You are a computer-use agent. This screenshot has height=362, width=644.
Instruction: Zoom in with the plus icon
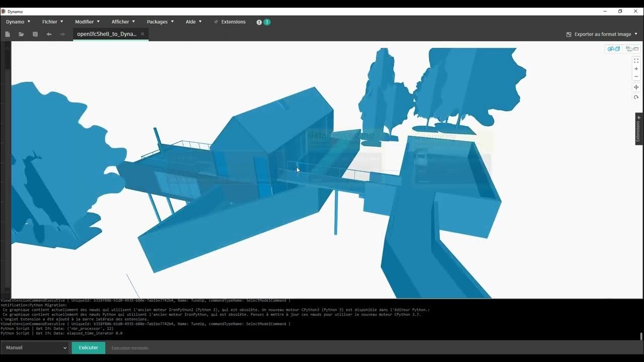tap(636, 69)
